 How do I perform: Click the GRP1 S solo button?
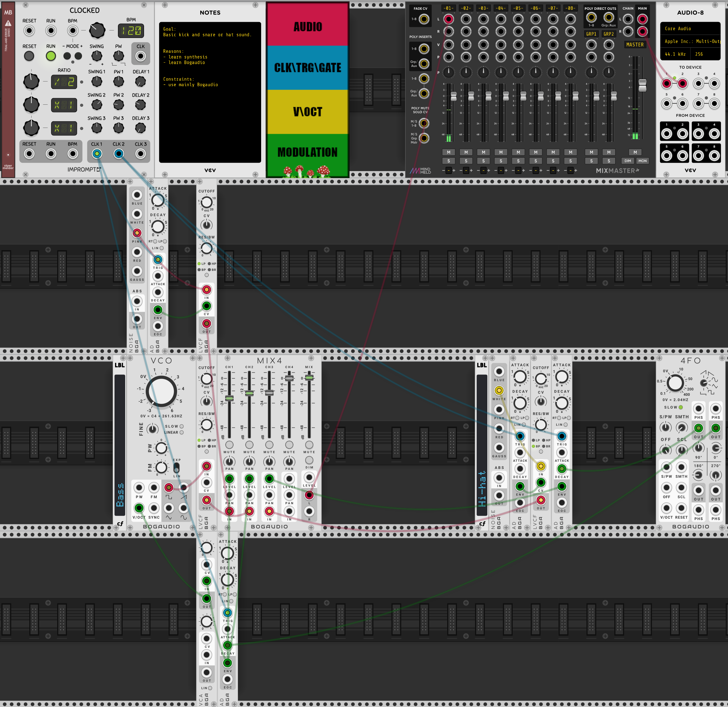click(591, 161)
